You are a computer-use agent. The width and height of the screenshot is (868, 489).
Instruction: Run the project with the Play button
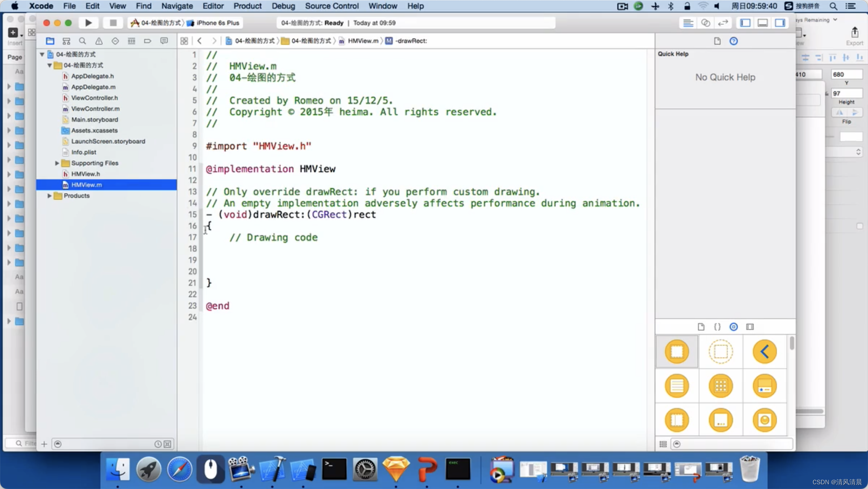tap(88, 23)
